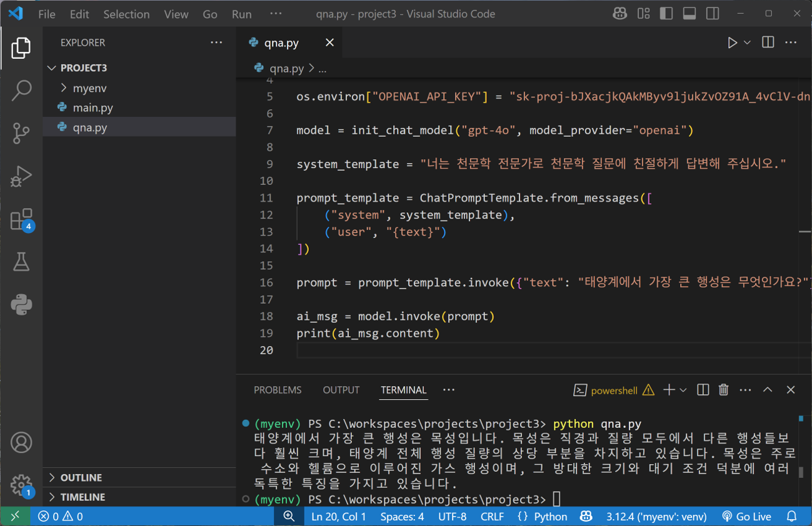Click qna.py in the breadcrumb path
The width and height of the screenshot is (812, 526).
click(x=286, y=69)
